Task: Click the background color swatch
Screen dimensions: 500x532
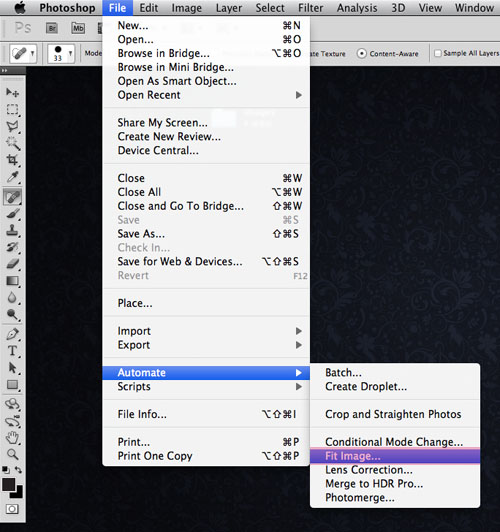Action: tap(19, 493)
